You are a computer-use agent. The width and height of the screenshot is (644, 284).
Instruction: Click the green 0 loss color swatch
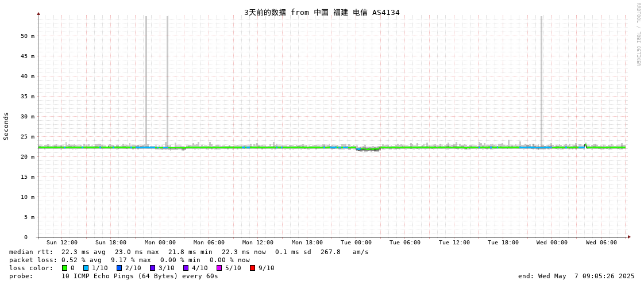(64, 268)
